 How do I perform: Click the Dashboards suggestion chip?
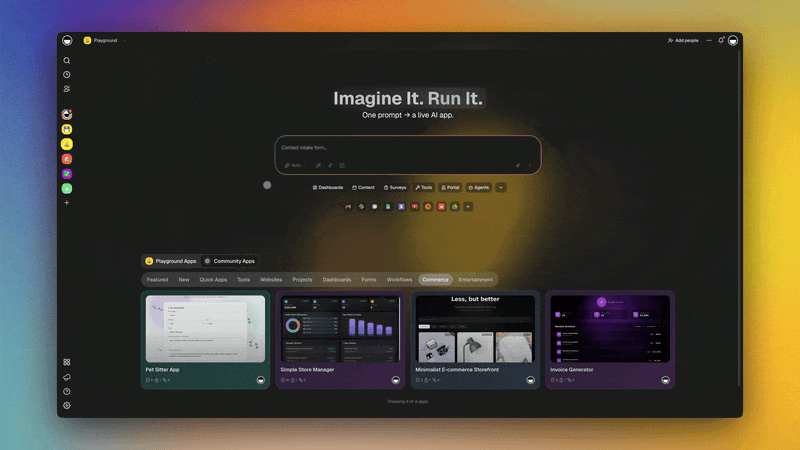pos(328,187)
